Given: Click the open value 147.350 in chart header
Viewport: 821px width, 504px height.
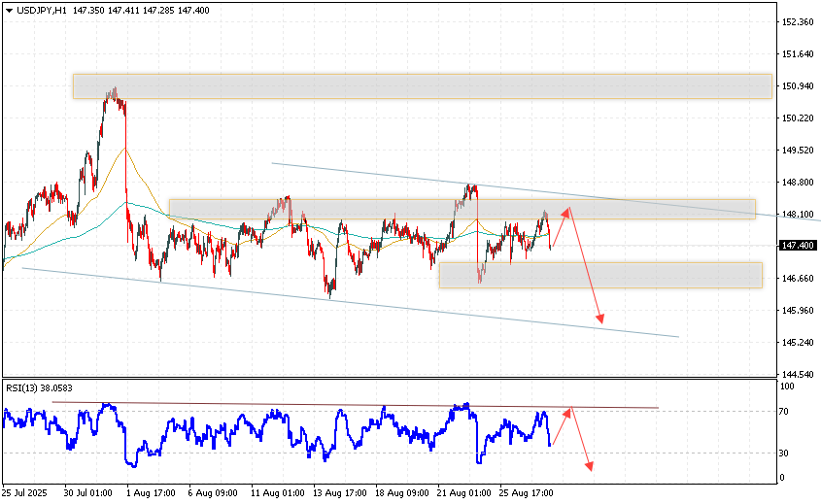Looking at the screenshot, I should [x=88, y=11].
